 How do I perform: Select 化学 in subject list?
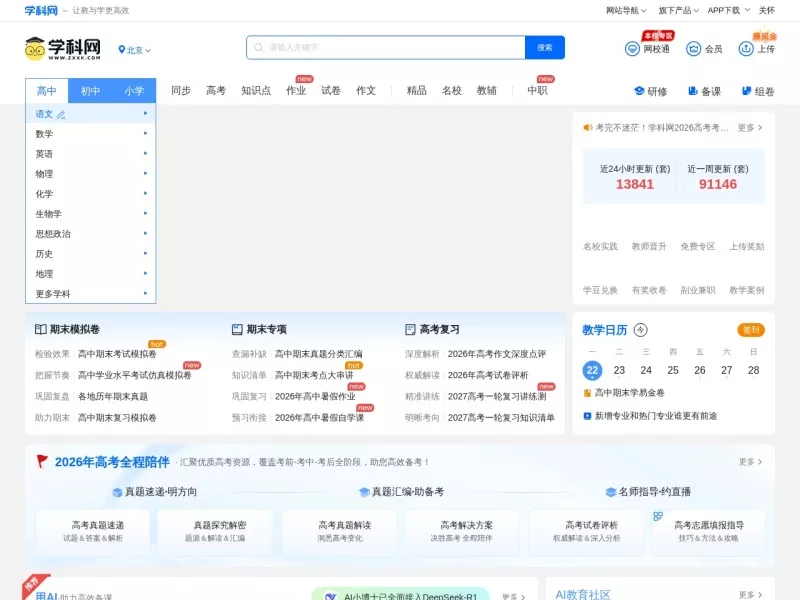(90, 194)
